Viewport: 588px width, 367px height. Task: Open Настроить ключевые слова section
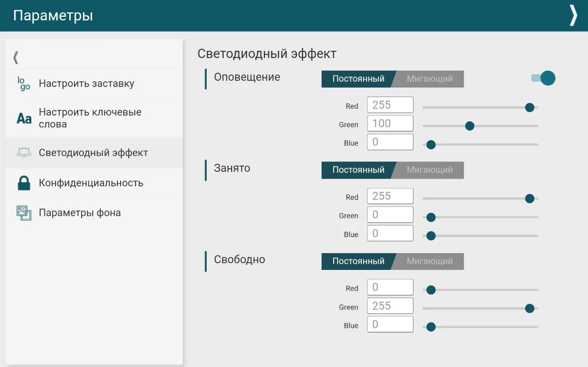coord(90,118)
